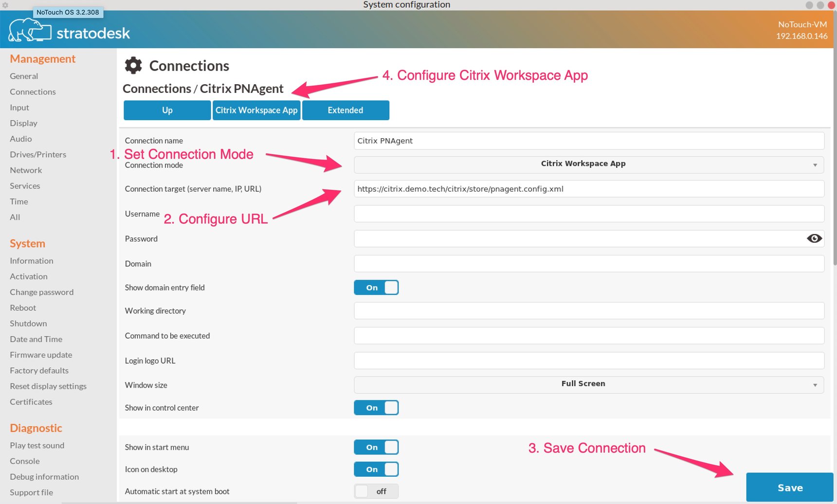
Task: Select Network in the Management sidebar
Action: (x=26, y=170)
